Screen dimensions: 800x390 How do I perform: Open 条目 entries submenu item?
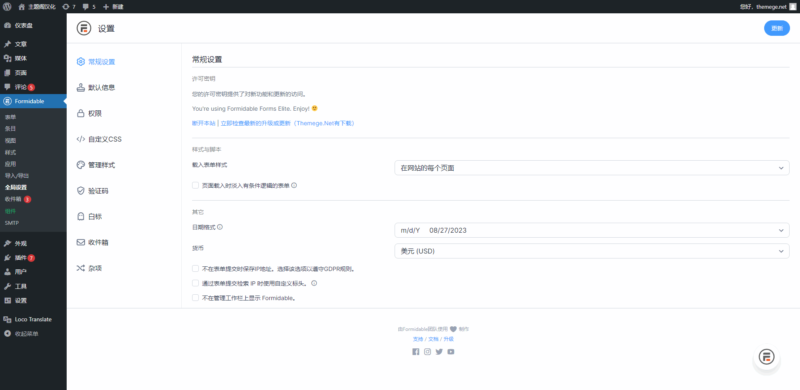[10, 129]
